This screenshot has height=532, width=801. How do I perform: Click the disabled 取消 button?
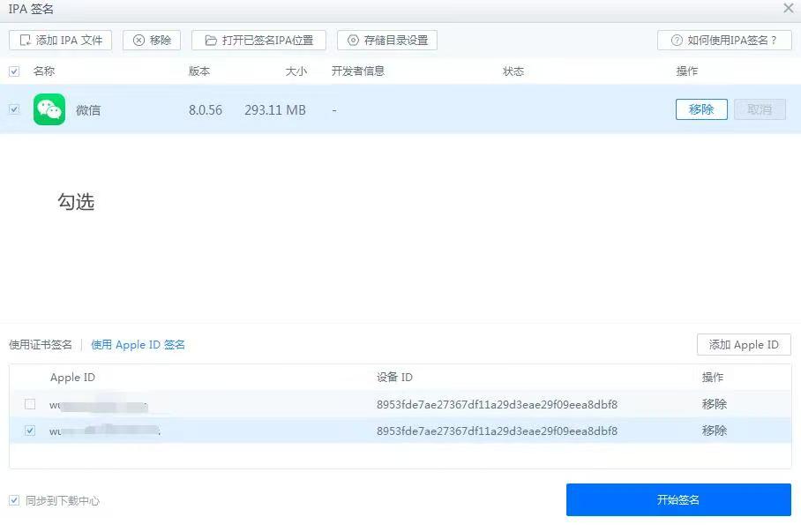[760, 109]
